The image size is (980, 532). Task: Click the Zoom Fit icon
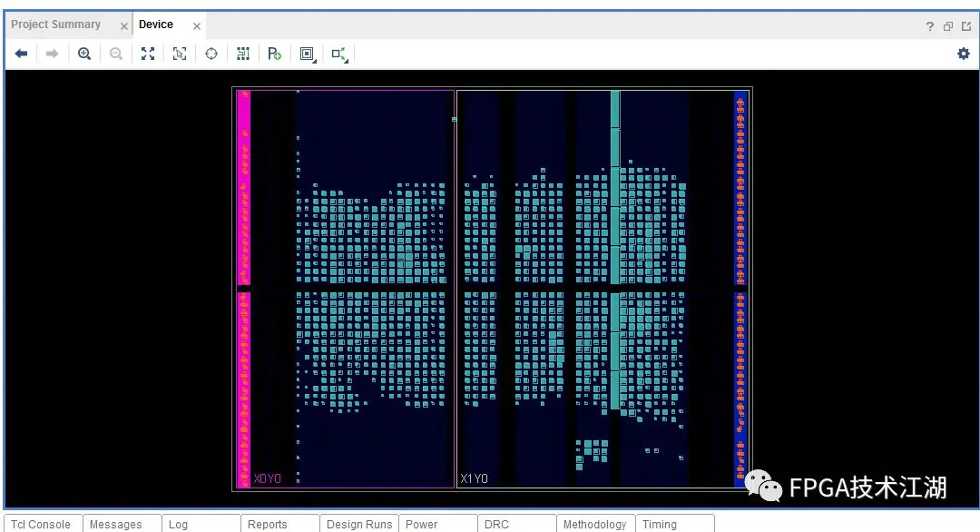click(148, 54)
